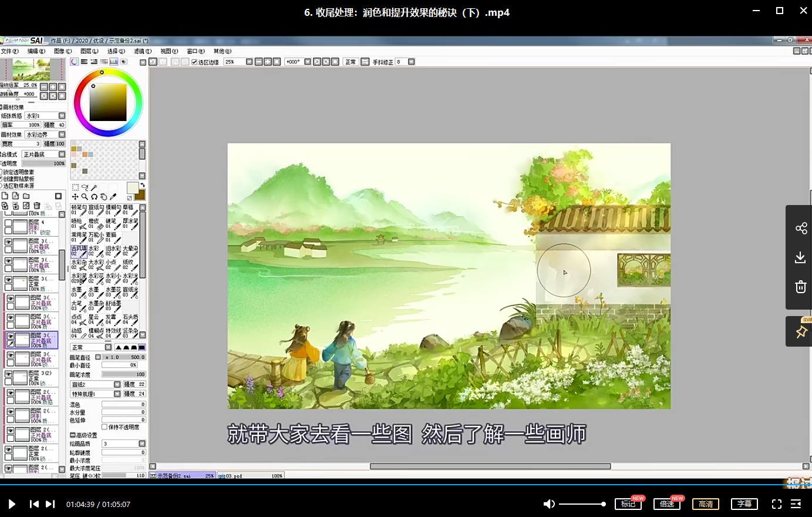
Task: Select the lasso selection tool
Action: pyautogui.click(x=85, y=187)
